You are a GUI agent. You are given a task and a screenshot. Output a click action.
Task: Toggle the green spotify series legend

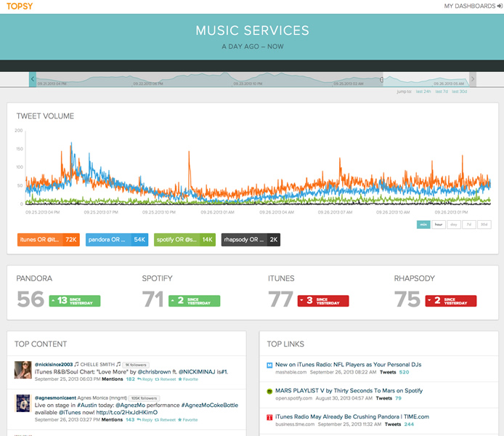click(184, 240)
